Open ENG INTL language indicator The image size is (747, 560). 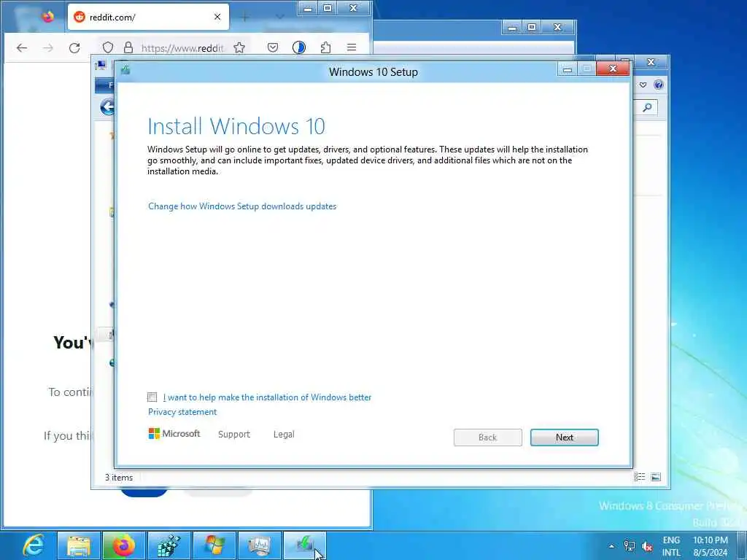(671, 546)
